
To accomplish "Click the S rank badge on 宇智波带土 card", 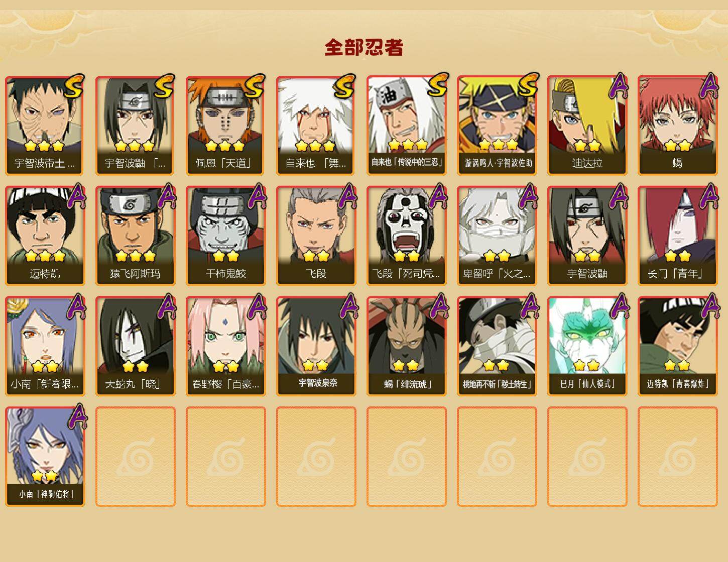I will pos(74,86).
